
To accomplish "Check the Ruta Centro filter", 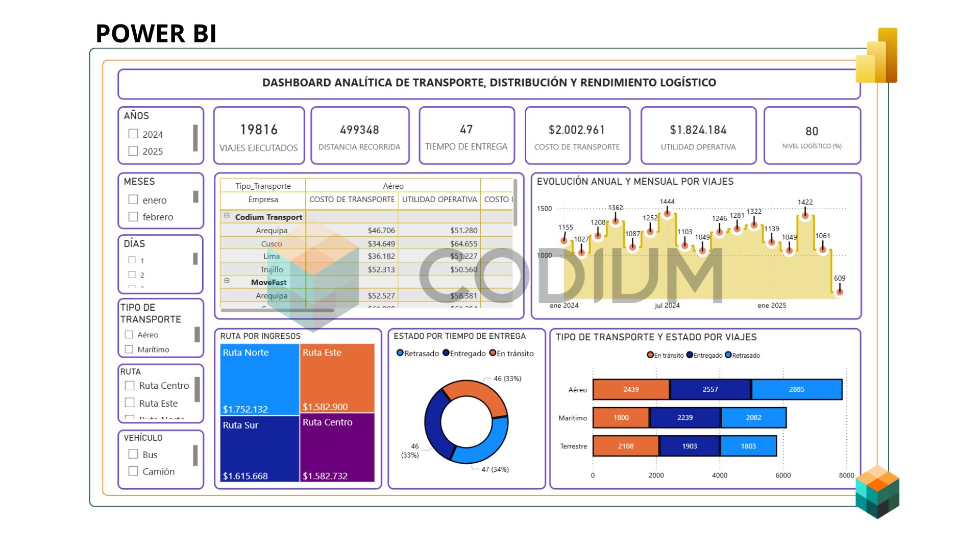I will pos(130,386).
